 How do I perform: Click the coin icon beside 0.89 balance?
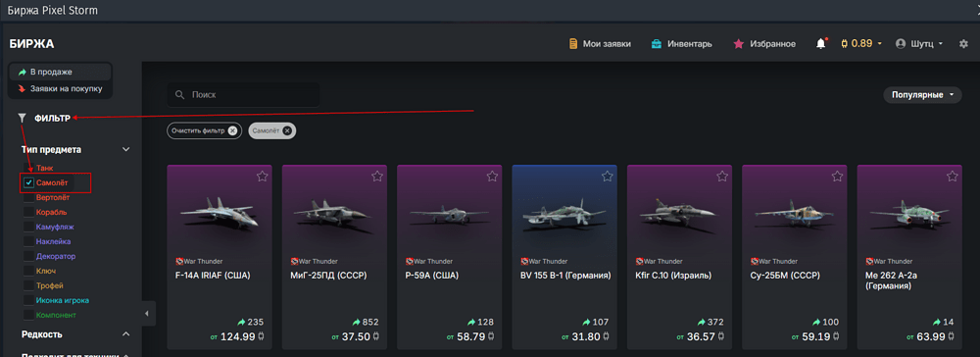[x=844, y=44]
